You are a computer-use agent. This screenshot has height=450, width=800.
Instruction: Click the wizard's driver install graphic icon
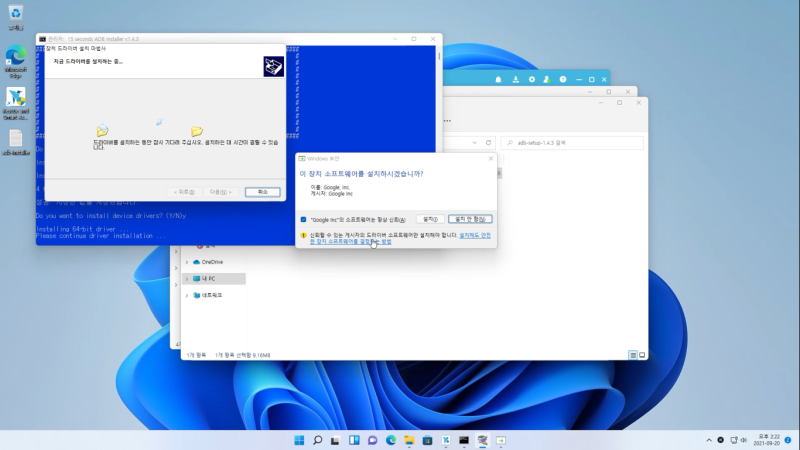pyautogui.click(x=273, y=66)
